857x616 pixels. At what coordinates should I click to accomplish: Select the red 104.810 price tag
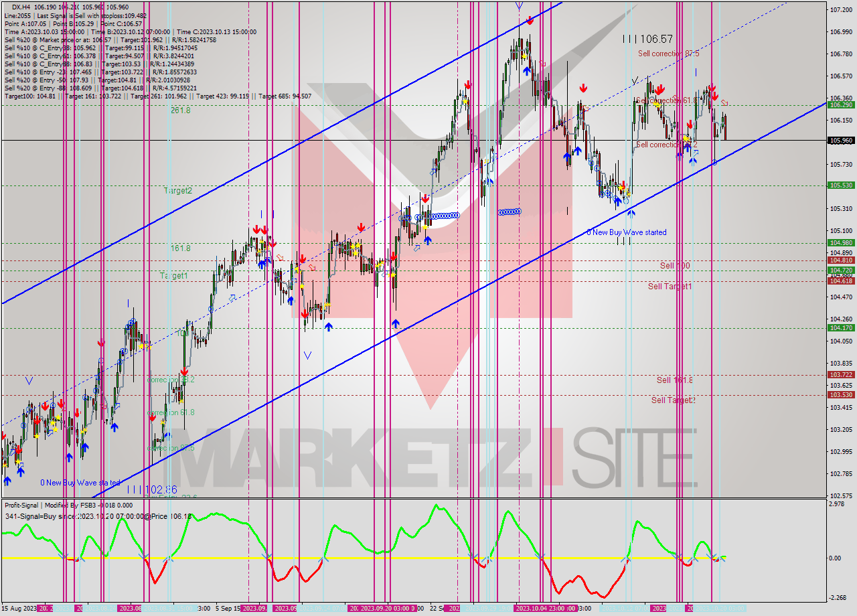point(841,260)
